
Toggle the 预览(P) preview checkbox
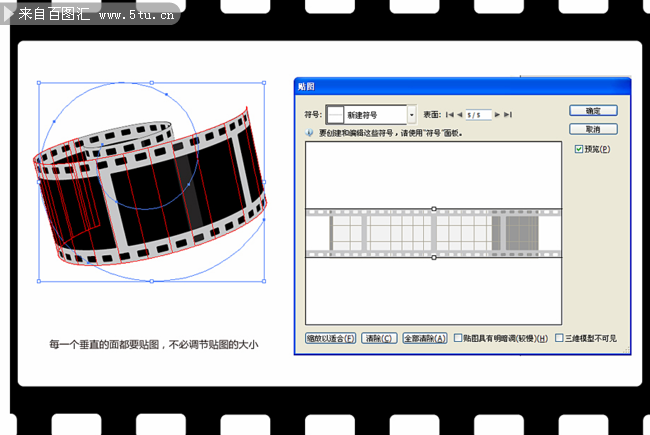tap(579, 149)
